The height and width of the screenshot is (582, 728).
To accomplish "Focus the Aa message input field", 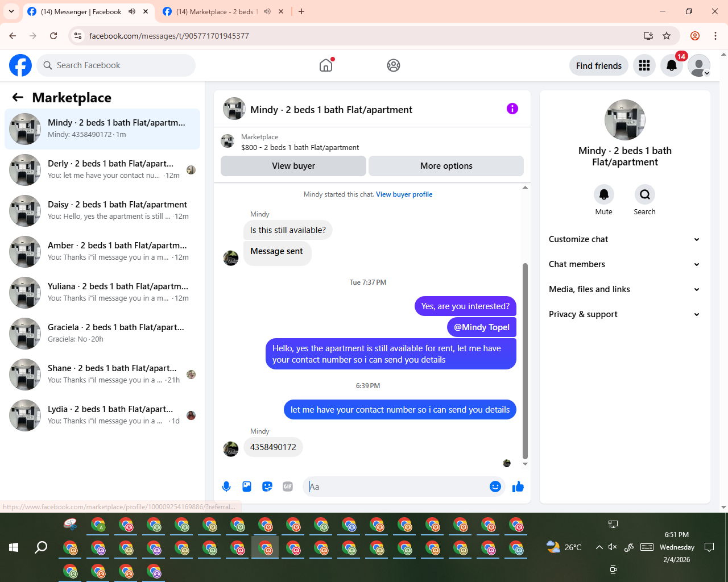I will 397,487.
